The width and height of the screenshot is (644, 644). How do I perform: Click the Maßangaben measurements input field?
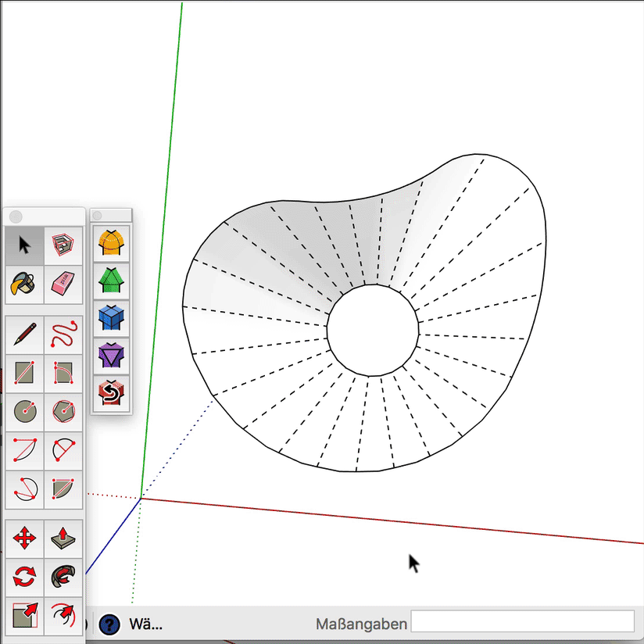tap(522, 622)
